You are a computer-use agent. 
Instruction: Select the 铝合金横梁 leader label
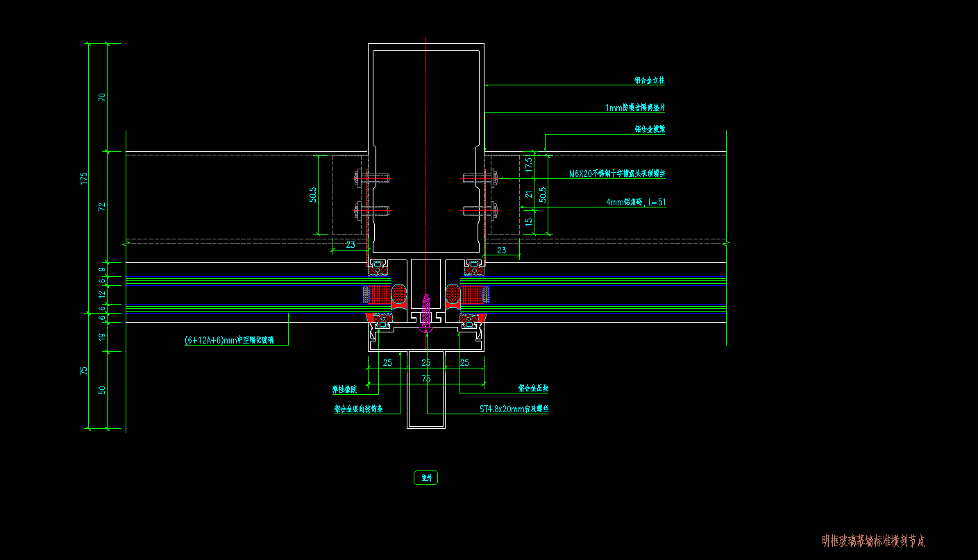650,129
